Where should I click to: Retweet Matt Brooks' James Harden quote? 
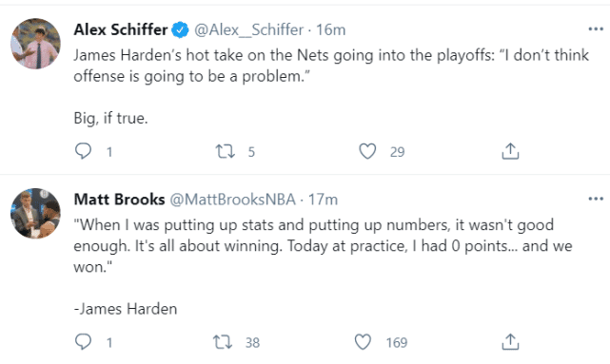[223, 342]
